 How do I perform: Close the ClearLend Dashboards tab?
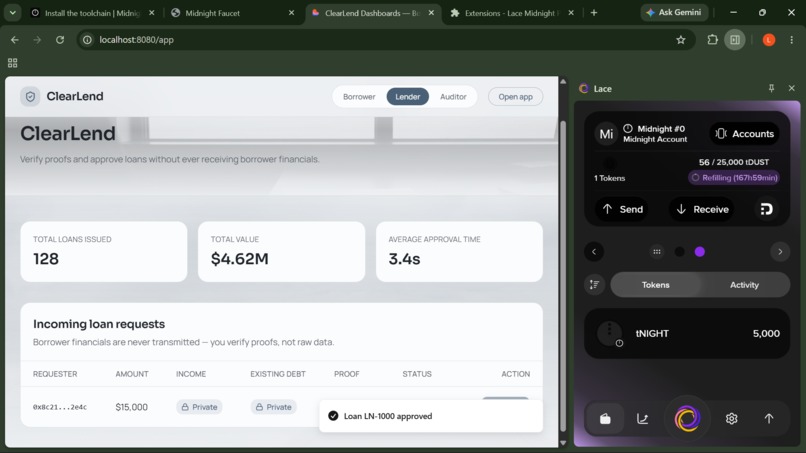431,13
